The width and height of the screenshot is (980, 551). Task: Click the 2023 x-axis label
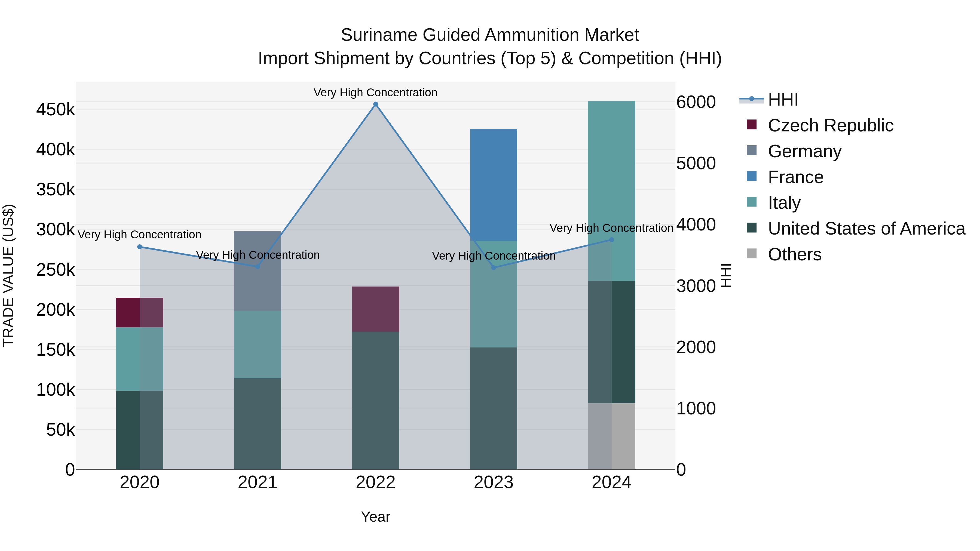coord(494,482)
